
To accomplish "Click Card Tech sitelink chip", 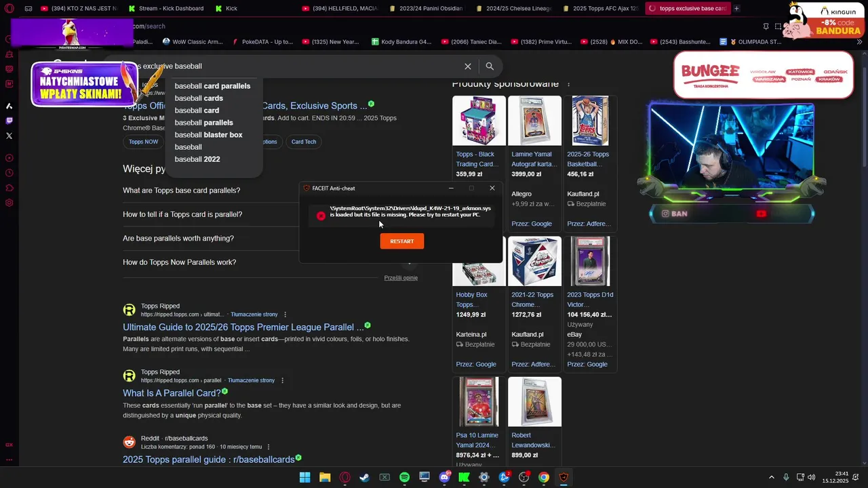I will pyautogui.click(x=304, y=142).
